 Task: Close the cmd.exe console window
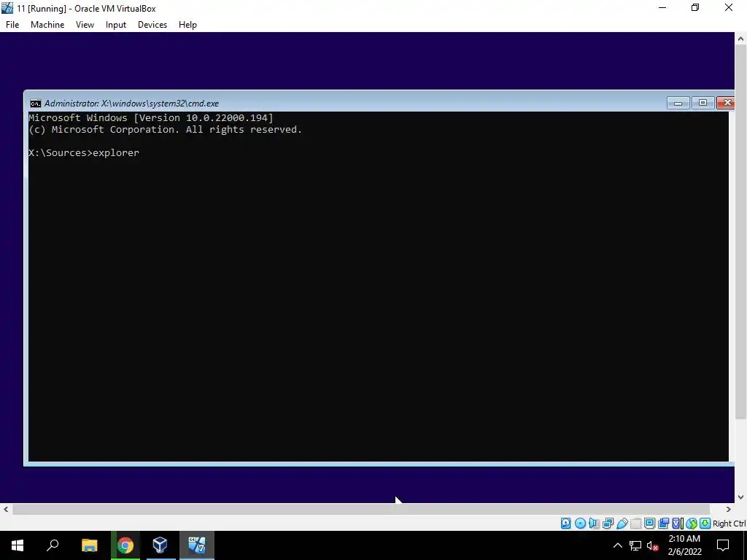tap(726, 103)
